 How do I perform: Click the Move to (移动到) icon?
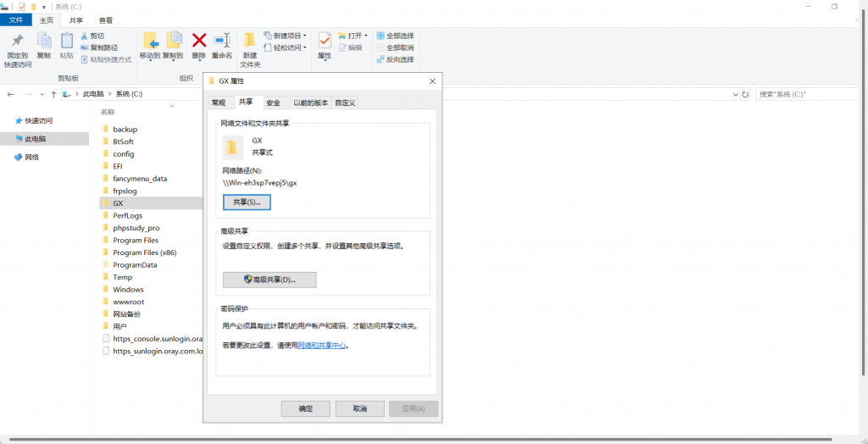(150, 42)
